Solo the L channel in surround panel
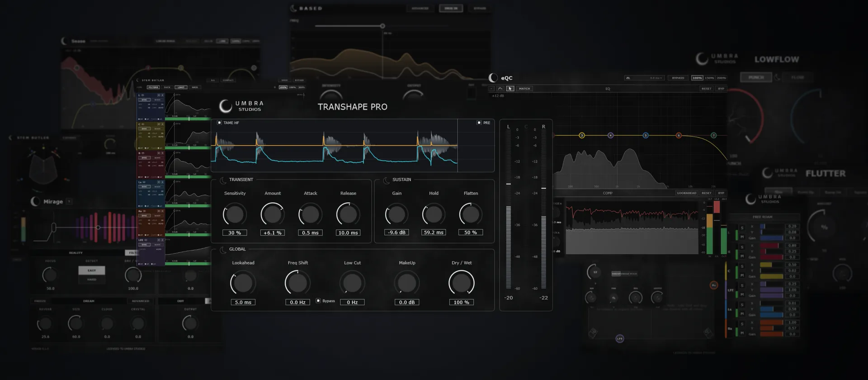868x380 pixels. (742, 228)
